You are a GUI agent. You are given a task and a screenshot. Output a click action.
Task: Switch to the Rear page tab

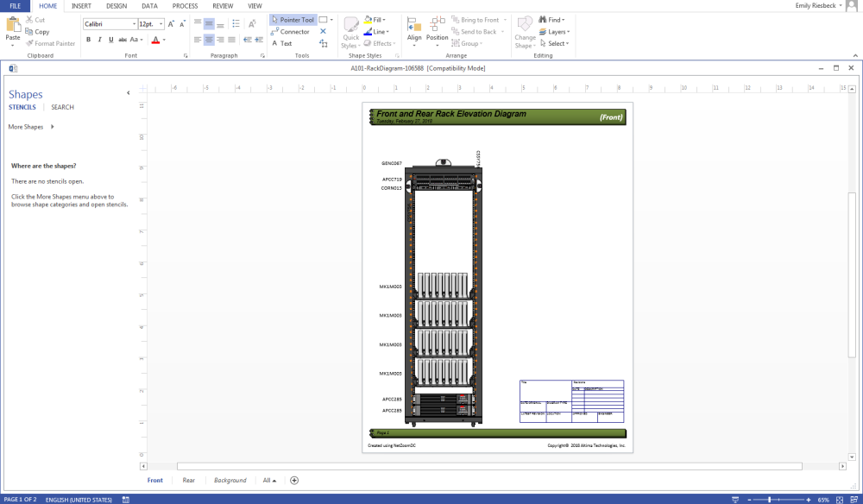tap(188, 480)
